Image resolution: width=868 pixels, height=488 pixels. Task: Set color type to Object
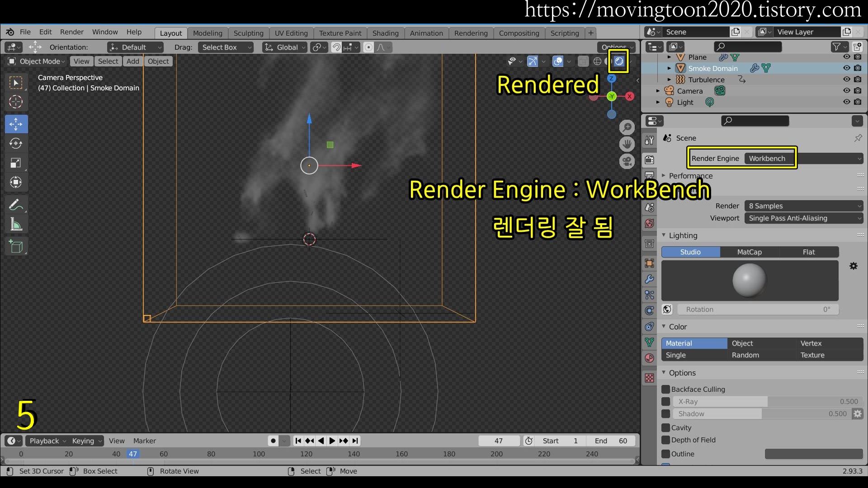pos(761,343)
